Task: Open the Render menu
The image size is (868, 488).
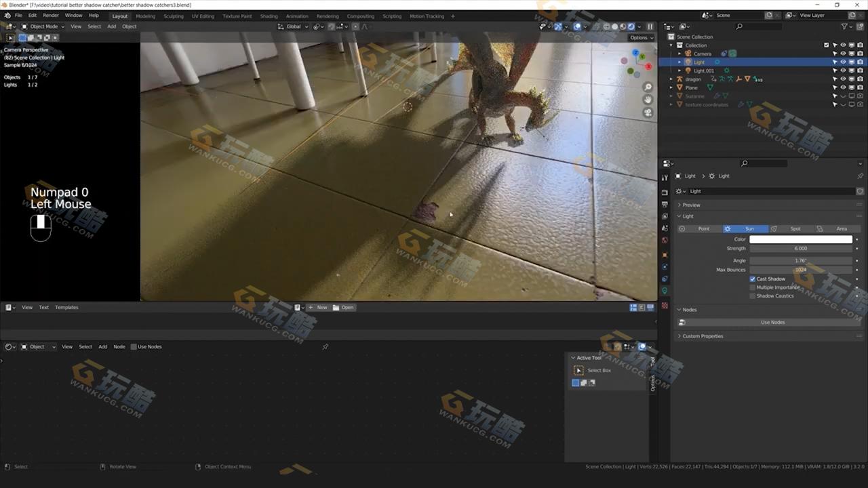Action: (x=51, y=16)
